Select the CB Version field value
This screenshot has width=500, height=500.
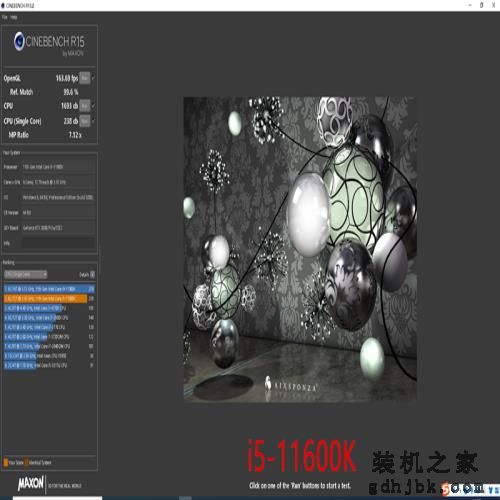pos(58,213)
